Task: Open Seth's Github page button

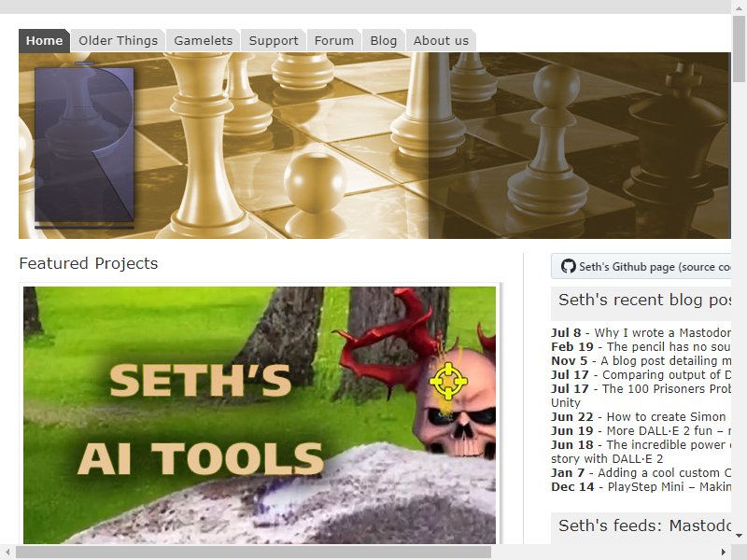Action: 641,266
